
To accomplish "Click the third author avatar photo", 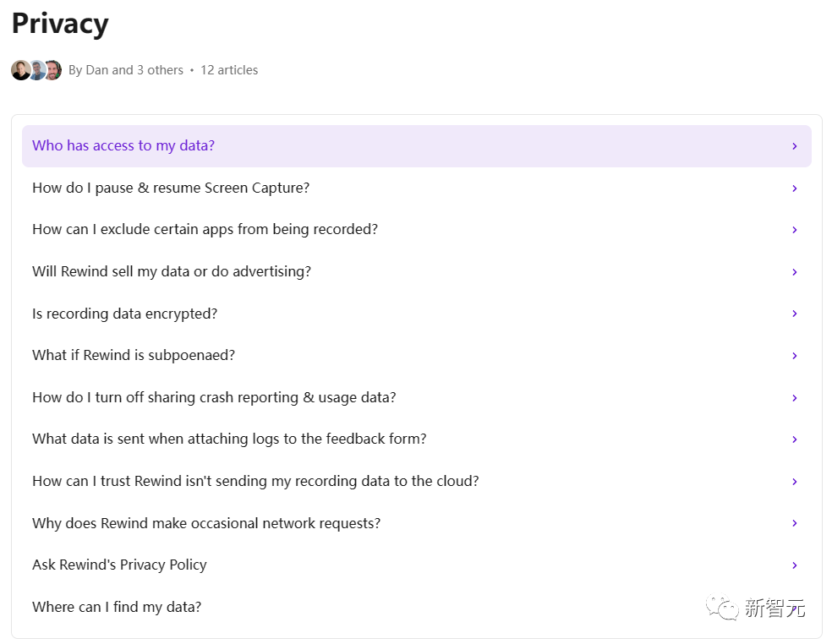I will coord(53,70).
